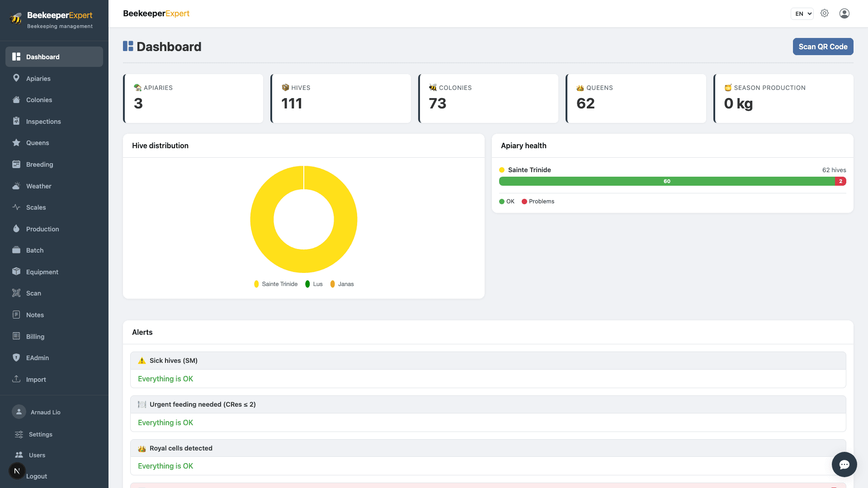Expand the Royal cells detected alert
The width and height of the screenshot is (868, 488).
point(488,448)
